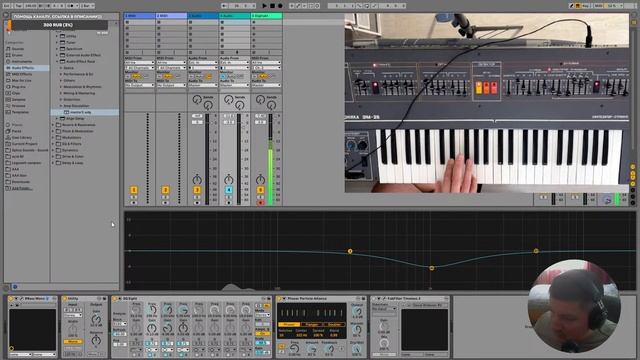640x360 pixels.
Task: Click Send A knob on track 4
Action: [229, 99]
